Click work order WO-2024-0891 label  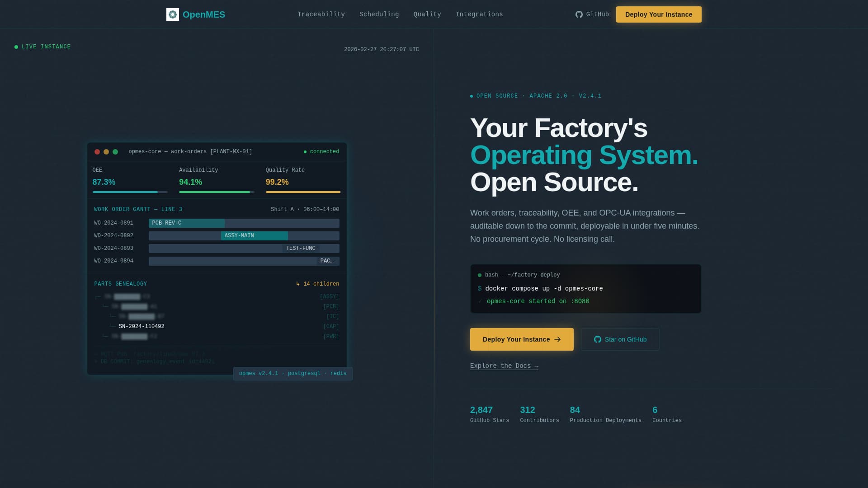[114, 223]
